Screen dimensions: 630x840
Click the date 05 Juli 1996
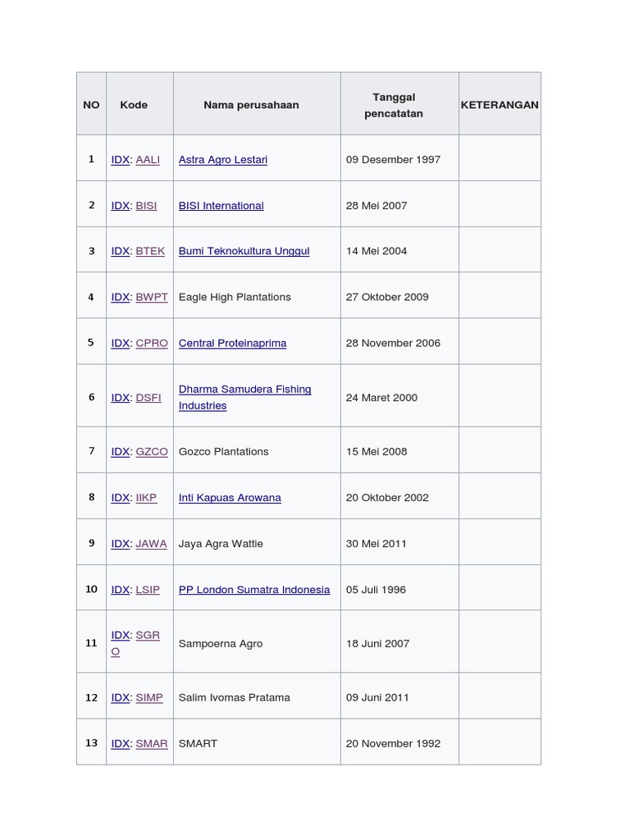pyautogui.click(x=376, y=590)
